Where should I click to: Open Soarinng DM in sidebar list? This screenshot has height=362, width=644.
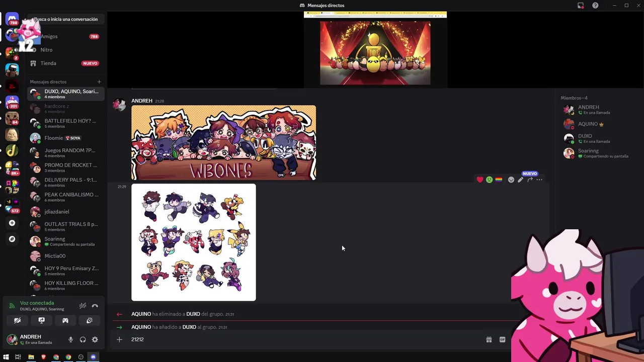coord(65,241)
